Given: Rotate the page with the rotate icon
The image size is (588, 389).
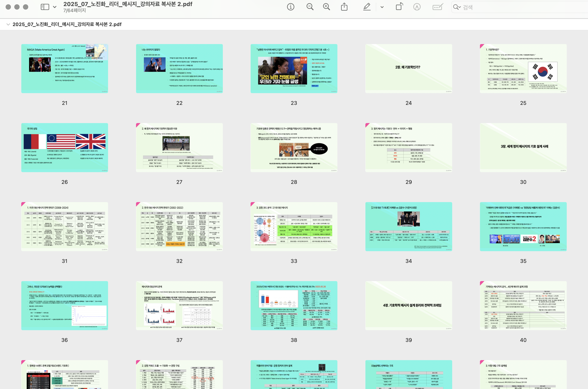Looking at the screenshot, I should 399,7.
